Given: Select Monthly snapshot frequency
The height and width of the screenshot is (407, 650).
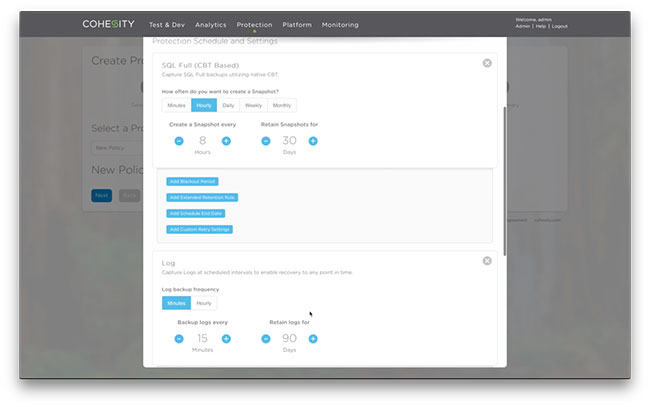Looking at the screenshot, I should coord(282,105).
